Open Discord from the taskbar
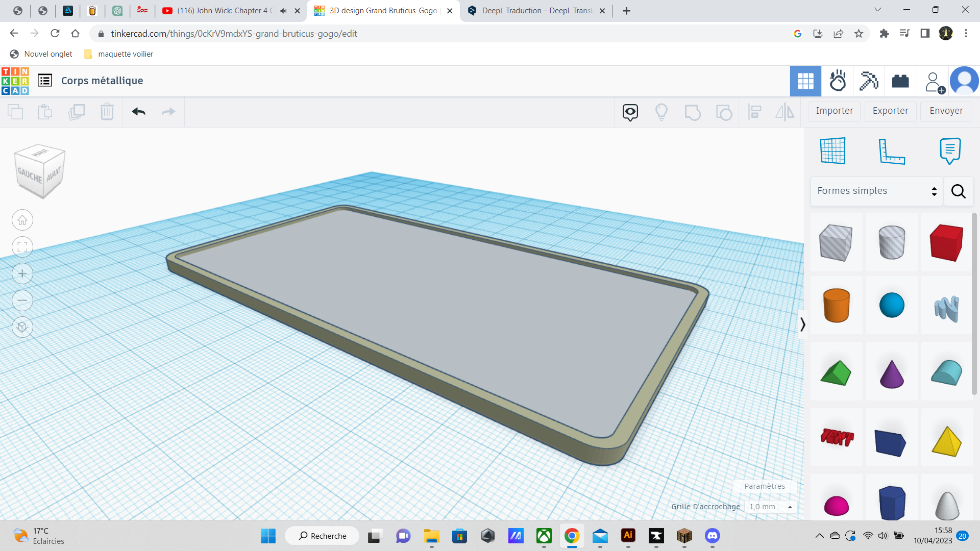This screenshot has width=980, height=551. (x=712, y=536)
